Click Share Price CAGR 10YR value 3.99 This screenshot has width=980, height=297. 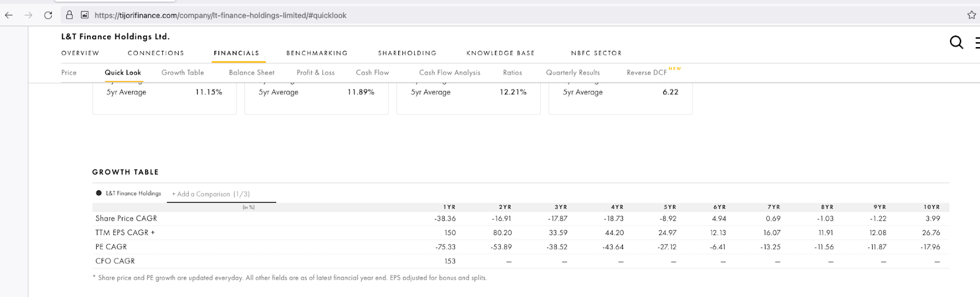[x=933, y=219]
